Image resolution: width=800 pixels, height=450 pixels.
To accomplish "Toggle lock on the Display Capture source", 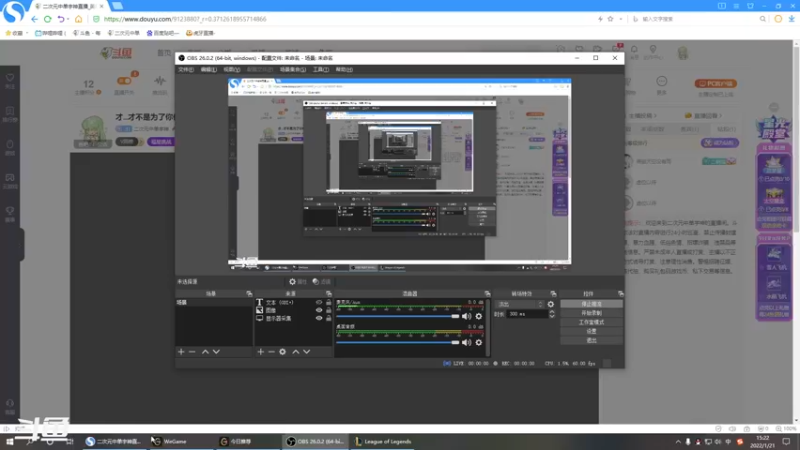I will [x=329, y=318].
